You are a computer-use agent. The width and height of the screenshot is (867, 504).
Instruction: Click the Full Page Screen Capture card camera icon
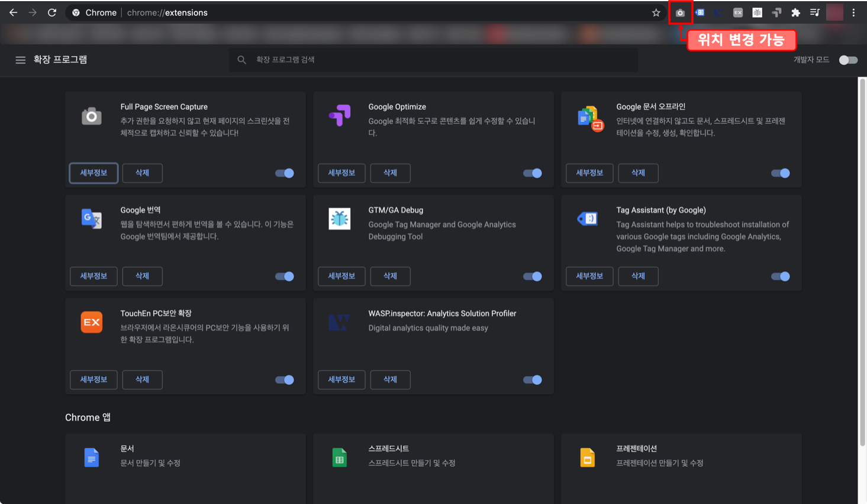91,116
